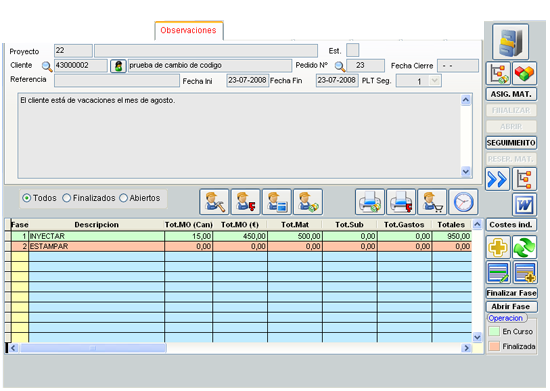Export to Word document icon
The height and width of the screenshot is (391, 550).
click(x=524, y=204)
